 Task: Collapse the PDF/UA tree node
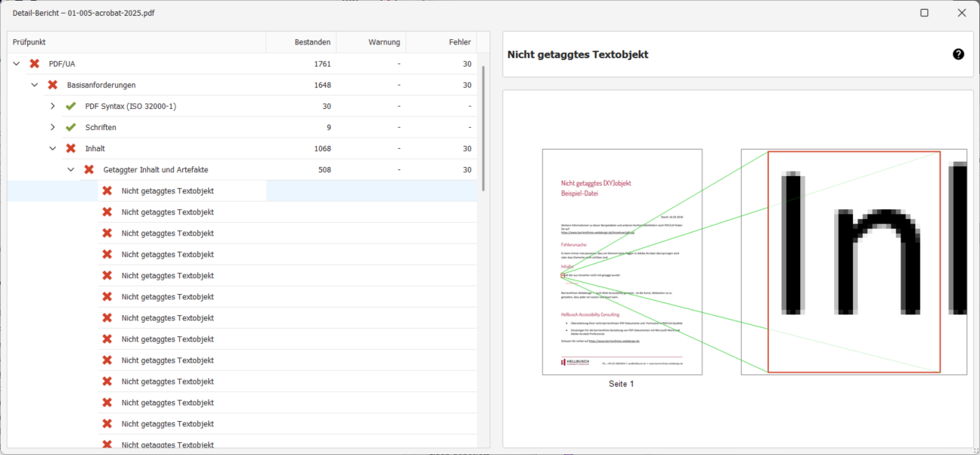click(17, 64)
